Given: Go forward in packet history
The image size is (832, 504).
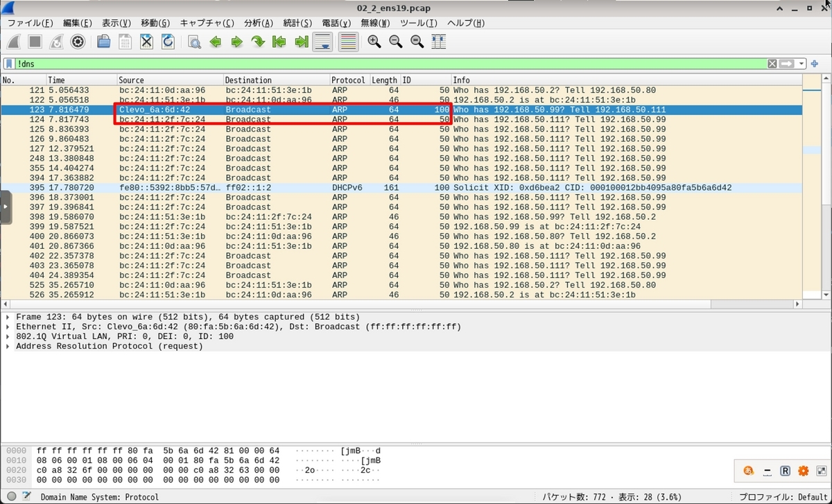Looking at the screenshot, I should 236,42.
